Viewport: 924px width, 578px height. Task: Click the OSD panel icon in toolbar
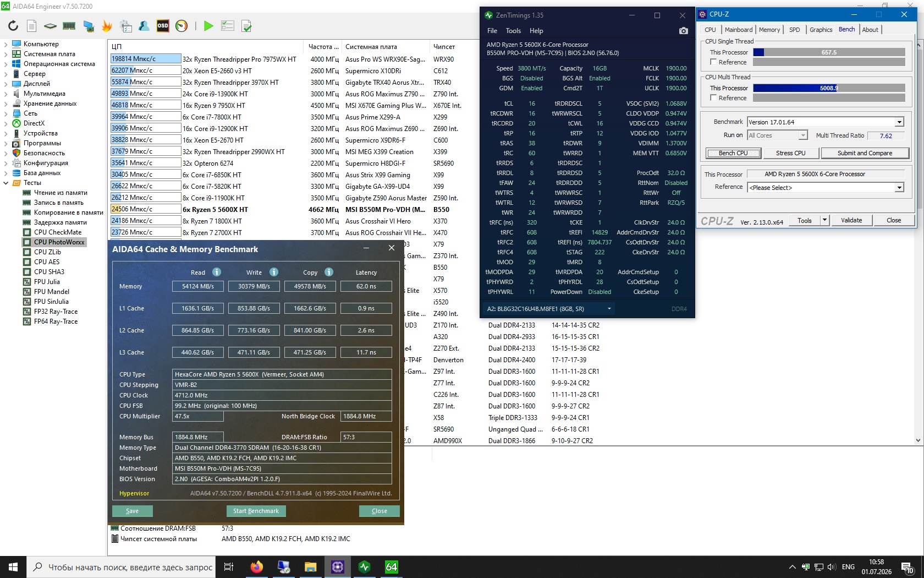pos(163,26)
